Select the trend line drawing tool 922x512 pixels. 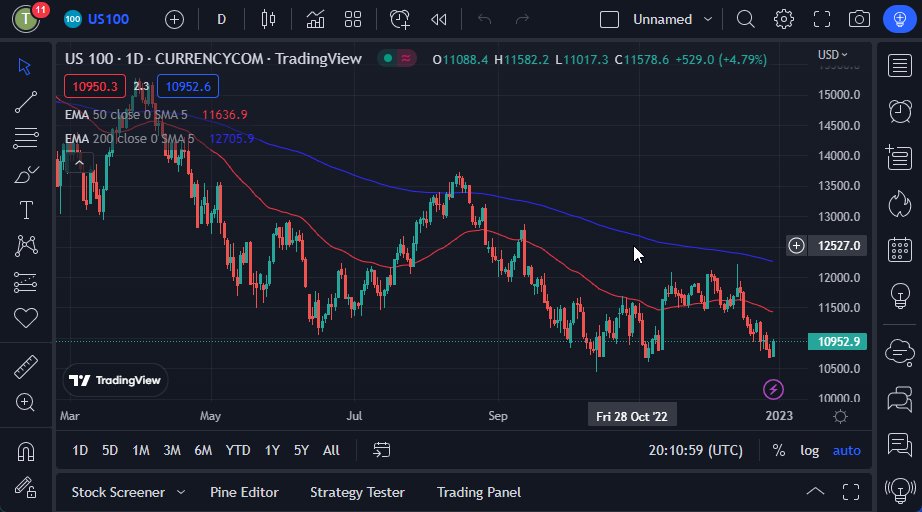[x=25, y=101]
